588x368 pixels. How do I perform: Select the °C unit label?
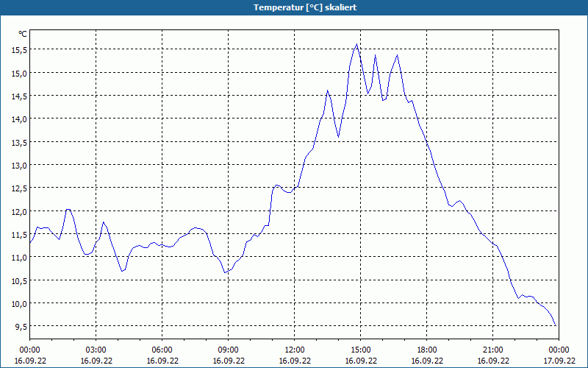click(23, 34)
